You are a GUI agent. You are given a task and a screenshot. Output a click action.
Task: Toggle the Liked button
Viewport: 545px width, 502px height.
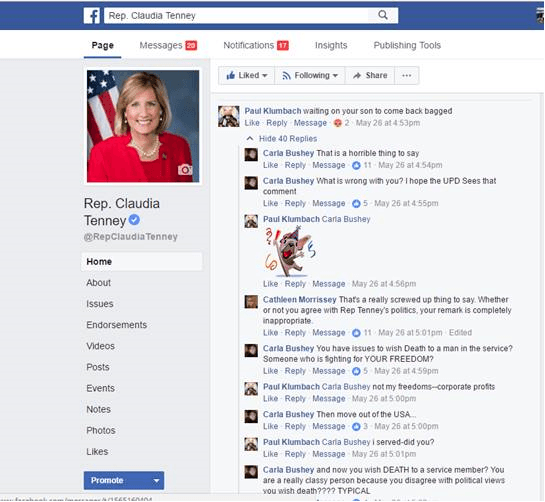coord(246,75)
